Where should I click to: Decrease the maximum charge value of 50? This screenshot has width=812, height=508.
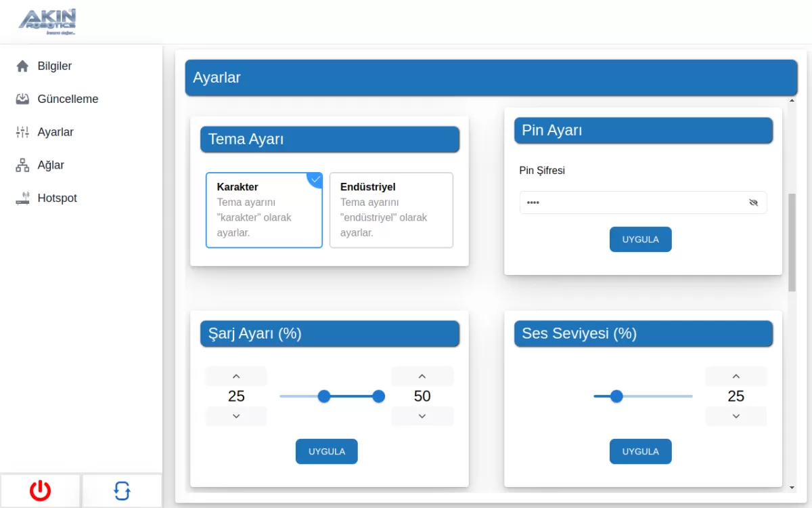(x=422, y=416)
